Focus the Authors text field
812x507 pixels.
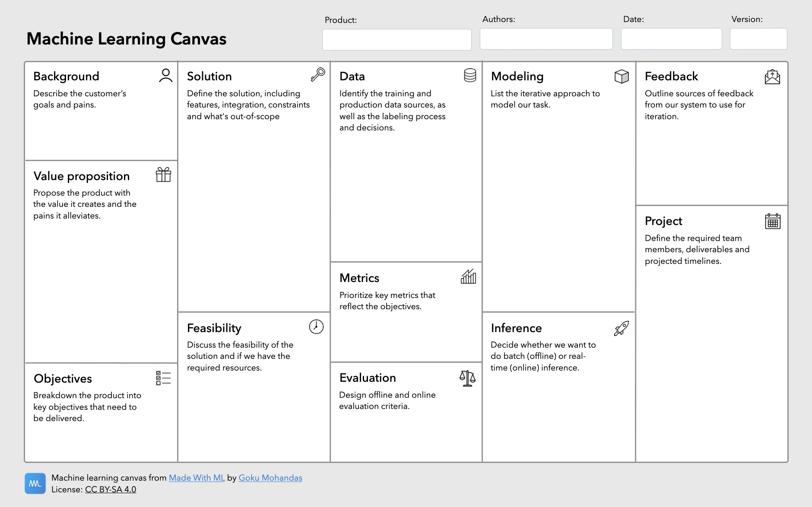(x=546, y=39)
